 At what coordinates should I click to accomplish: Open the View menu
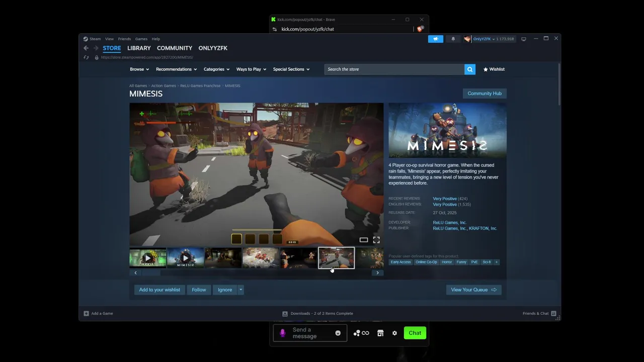click(x=109, y=39)
